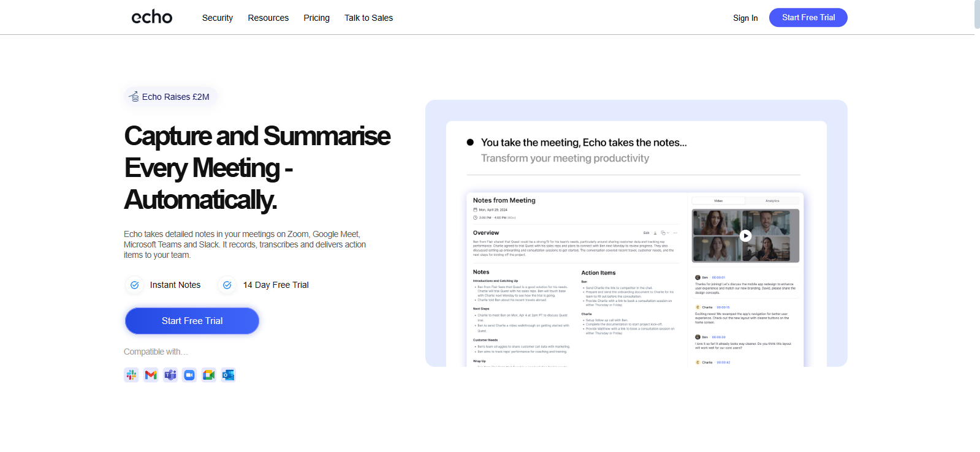Click the large Start Free Trial button below Instant Notes
The height and width of the screenshot is (452, 980).
(192, 321)
